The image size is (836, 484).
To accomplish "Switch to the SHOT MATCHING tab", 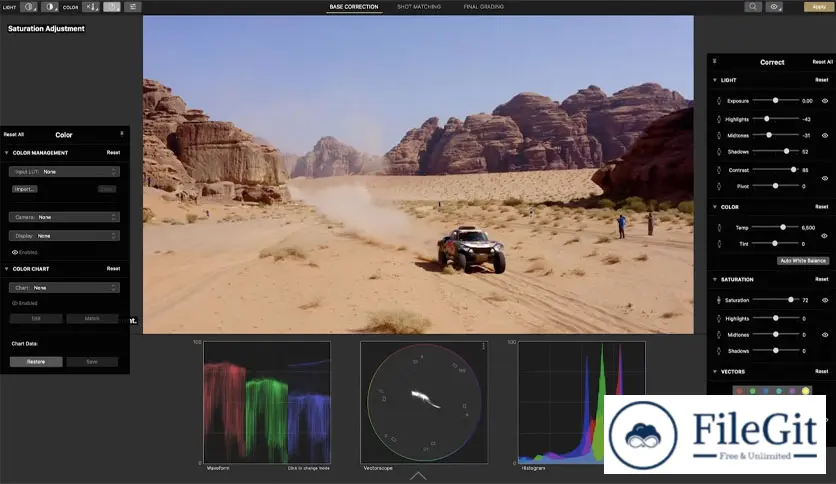I will (419, 7).
